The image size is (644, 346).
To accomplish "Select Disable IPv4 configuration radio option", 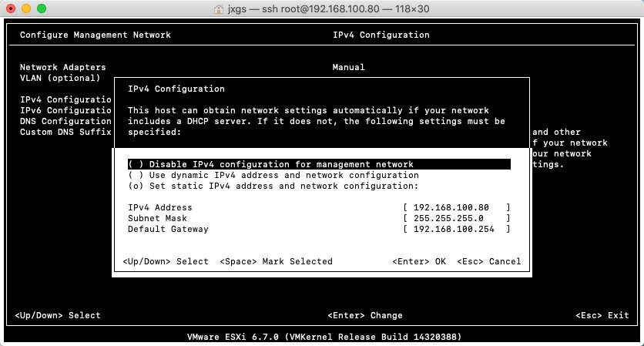I will [319, 164].
